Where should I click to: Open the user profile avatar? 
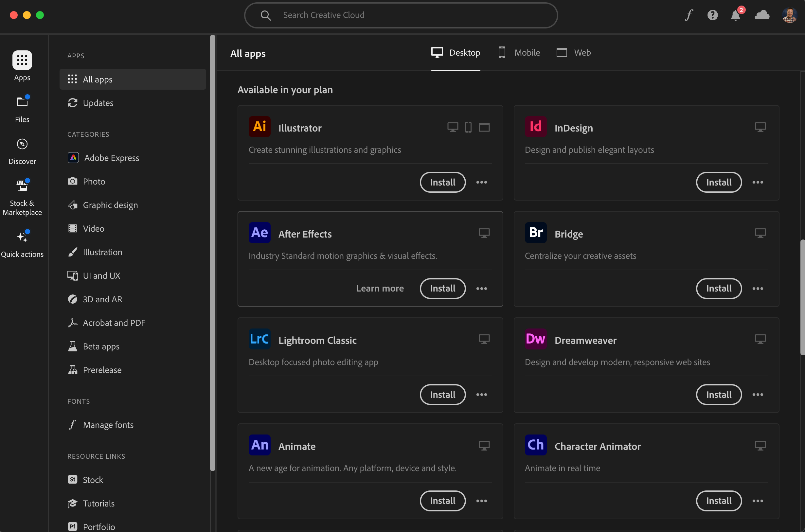[789, 15]
